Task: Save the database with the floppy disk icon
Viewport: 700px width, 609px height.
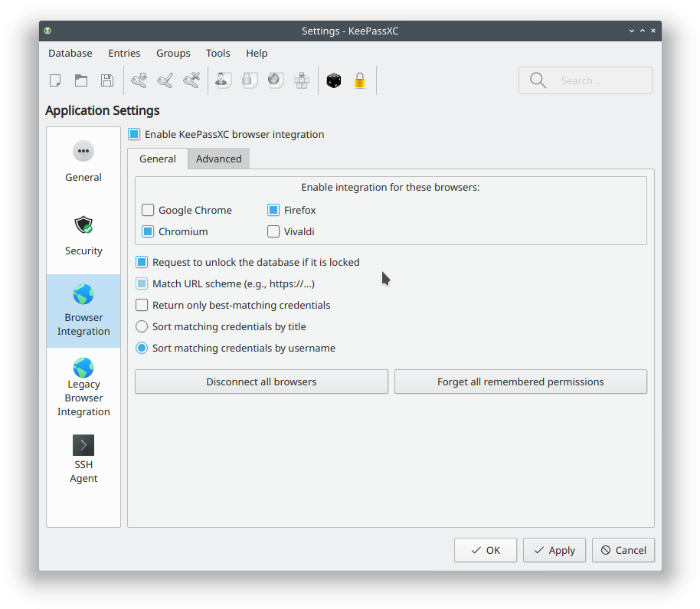Action: tap(106, 80)
